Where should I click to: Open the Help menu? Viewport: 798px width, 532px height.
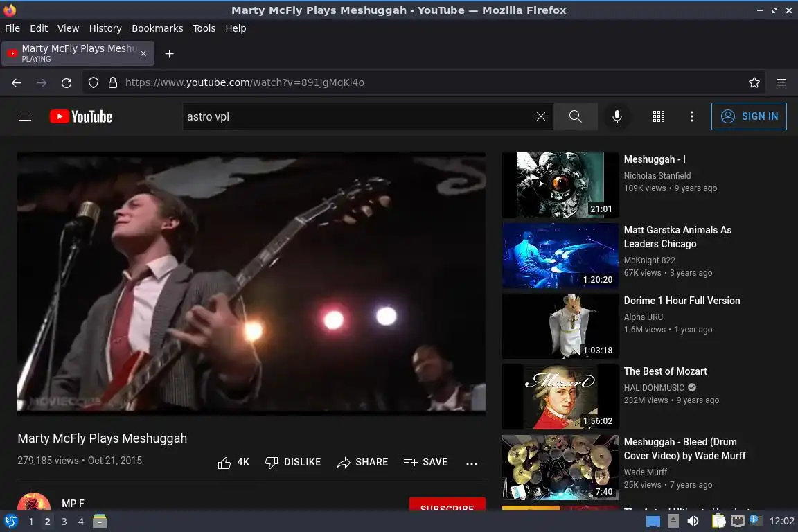click(236, 28)
